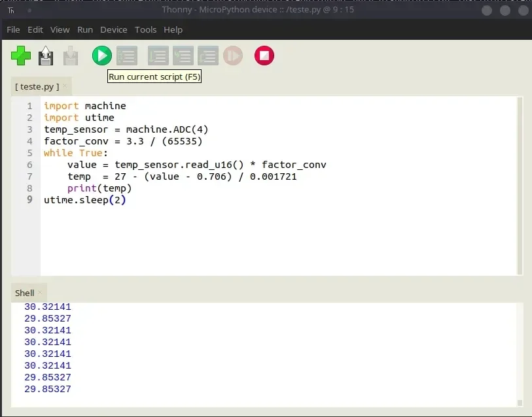Image resolution: width=532 pixels, height=417 pixels.
Task: Open the File menu
Action: tap(13, 30)
